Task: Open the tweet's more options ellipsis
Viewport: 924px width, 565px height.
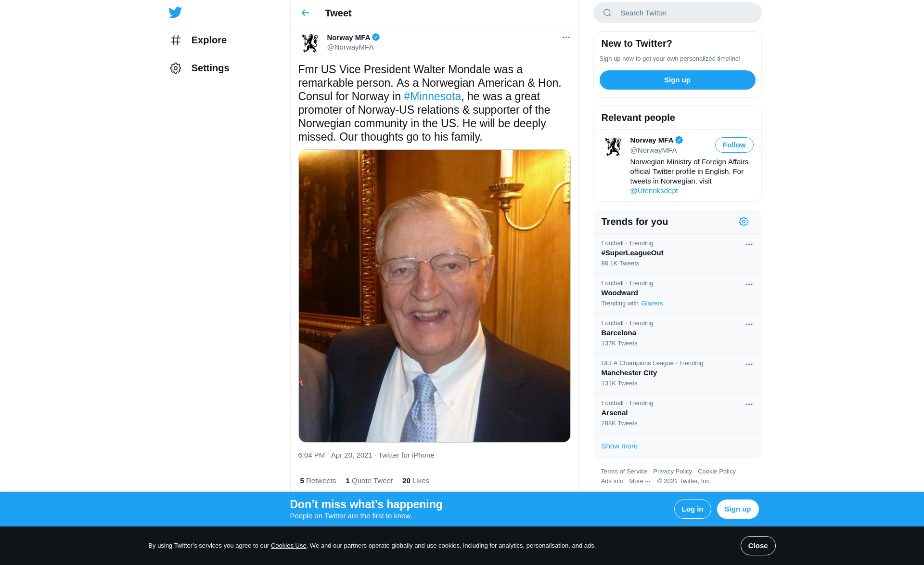Action: click(x=566, y=38)
